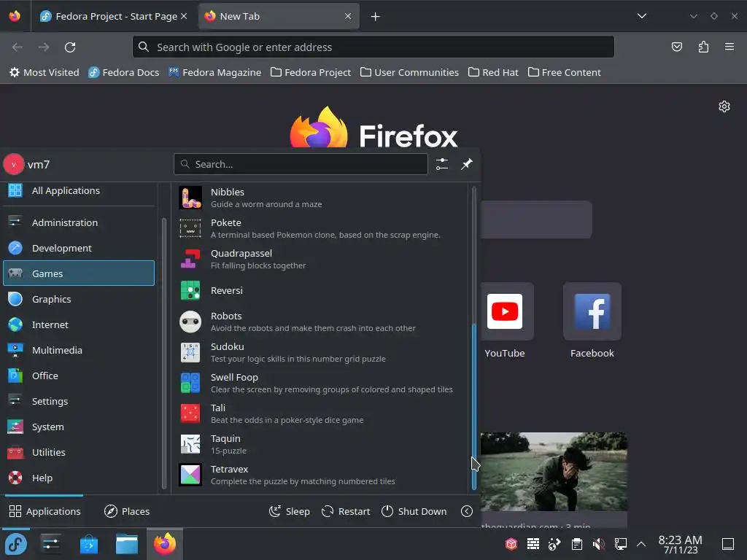
Task: Expand more session options arrow
Action: coord(467,511)
